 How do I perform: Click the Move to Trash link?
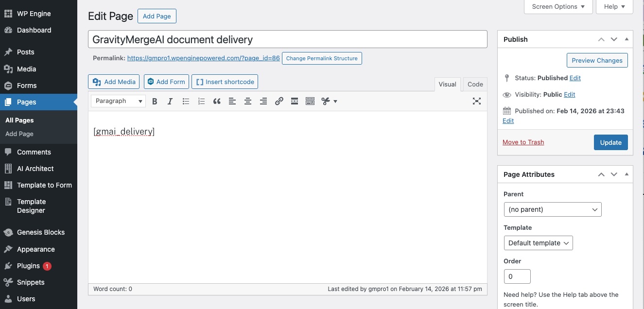(523, 142)
